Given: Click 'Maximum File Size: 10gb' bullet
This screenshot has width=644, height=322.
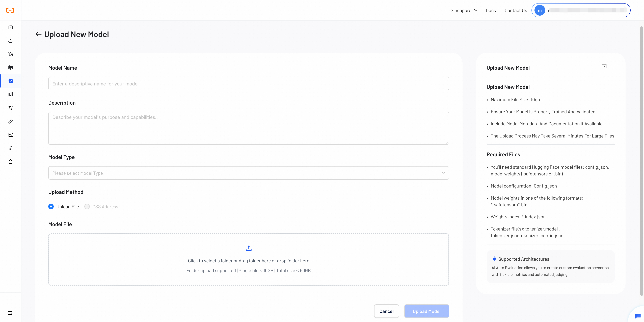Looking at the screenshot, I should [x=515, y=100].
